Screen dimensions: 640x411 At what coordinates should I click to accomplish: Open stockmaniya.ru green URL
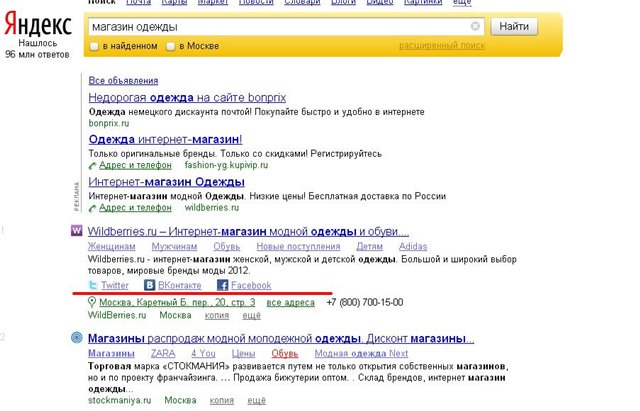[120, 400]
